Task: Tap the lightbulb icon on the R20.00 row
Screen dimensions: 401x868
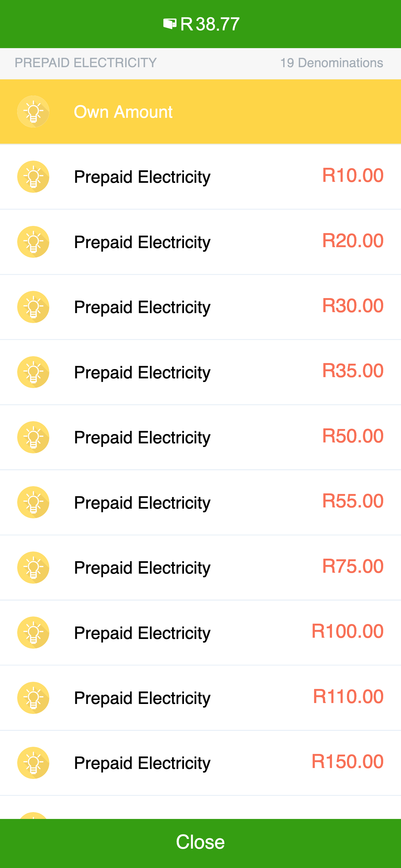Action: coord(33,242)
